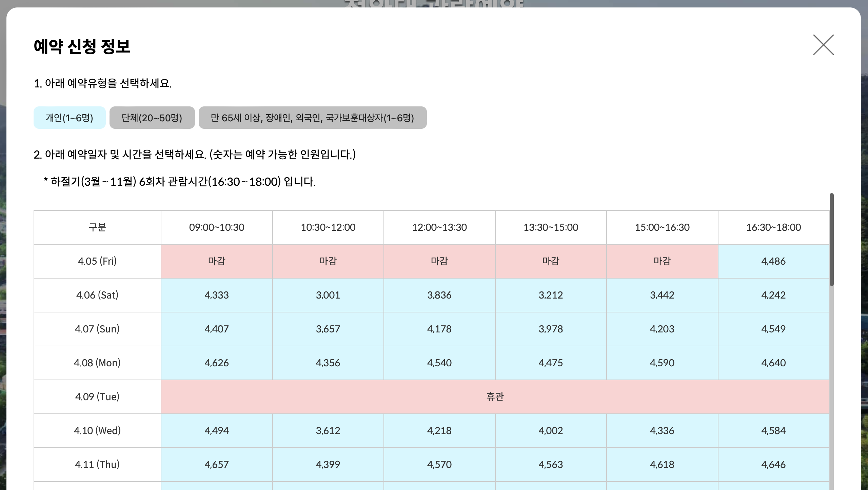
Task: Click the 구분 header cell
Action: [x=97, y=227]
